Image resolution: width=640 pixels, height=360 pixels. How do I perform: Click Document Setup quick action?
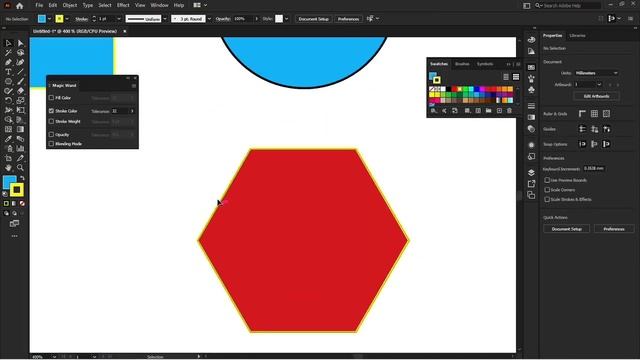(567, 229)
